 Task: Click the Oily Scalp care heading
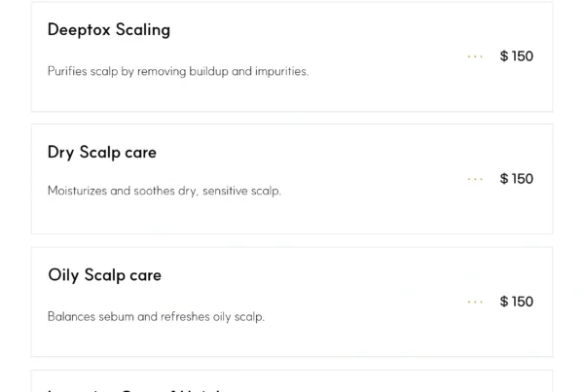pos(104,275)
